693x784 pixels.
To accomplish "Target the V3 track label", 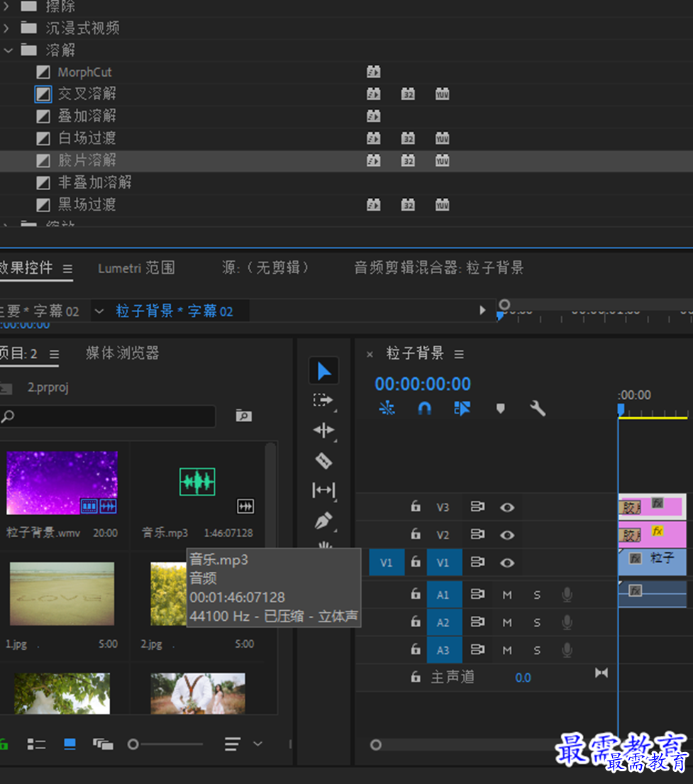I will point(443,507).
